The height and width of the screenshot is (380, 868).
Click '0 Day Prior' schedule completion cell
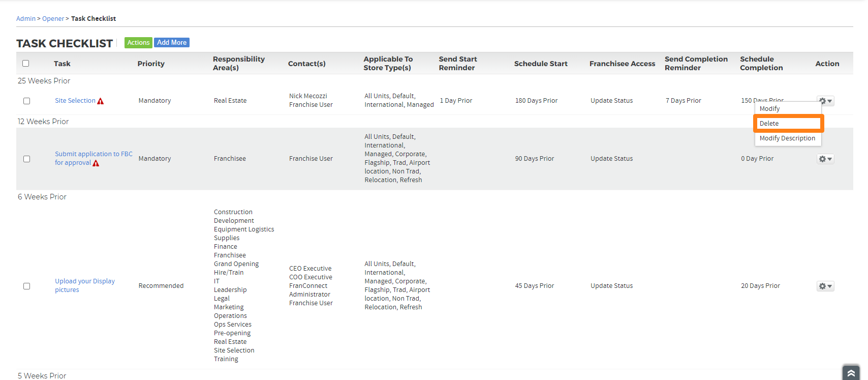(757, 159)
